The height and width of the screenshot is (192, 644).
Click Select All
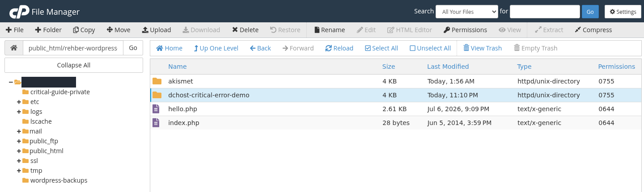[x=381, y=48]
